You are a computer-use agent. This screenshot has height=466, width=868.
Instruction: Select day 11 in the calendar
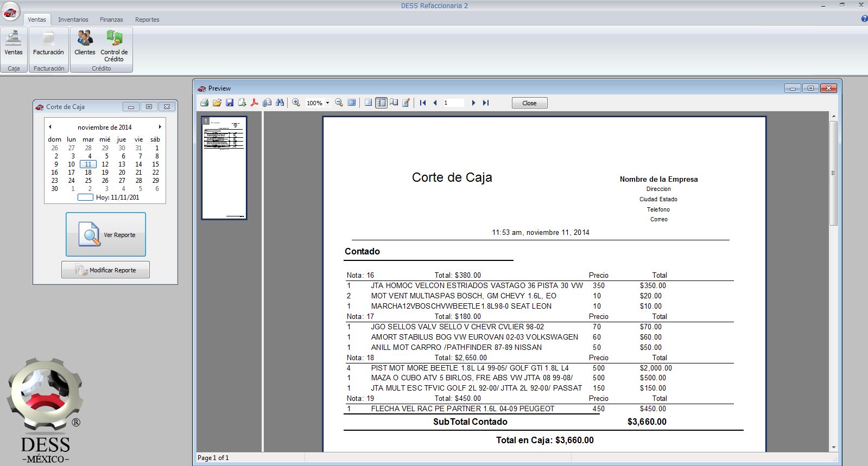tap(88, 164)
